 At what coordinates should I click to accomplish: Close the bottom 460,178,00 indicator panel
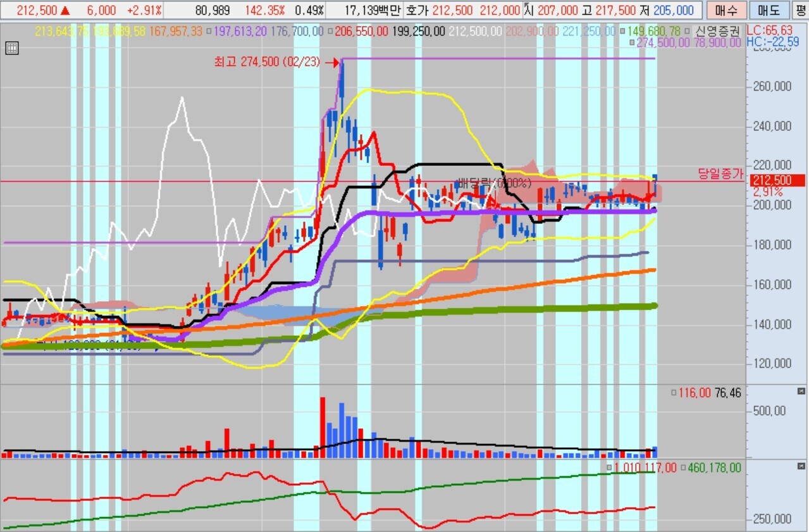(x=801, y=467)
